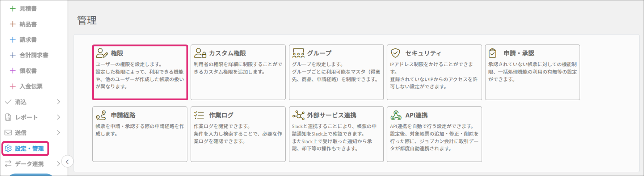The height and width of the screenshot is (176, 644).
Task: Click the グループ people icon
Action: pyautogui.click(x=298, y=53)
